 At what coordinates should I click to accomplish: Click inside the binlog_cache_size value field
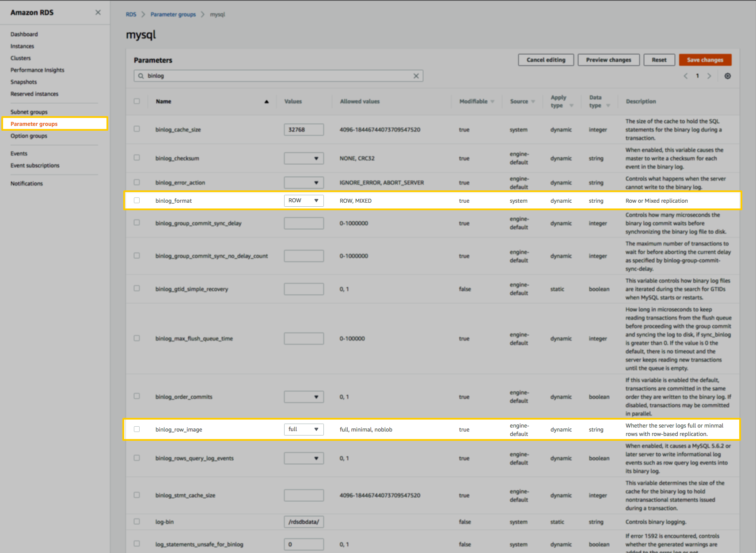pos(304,129)
